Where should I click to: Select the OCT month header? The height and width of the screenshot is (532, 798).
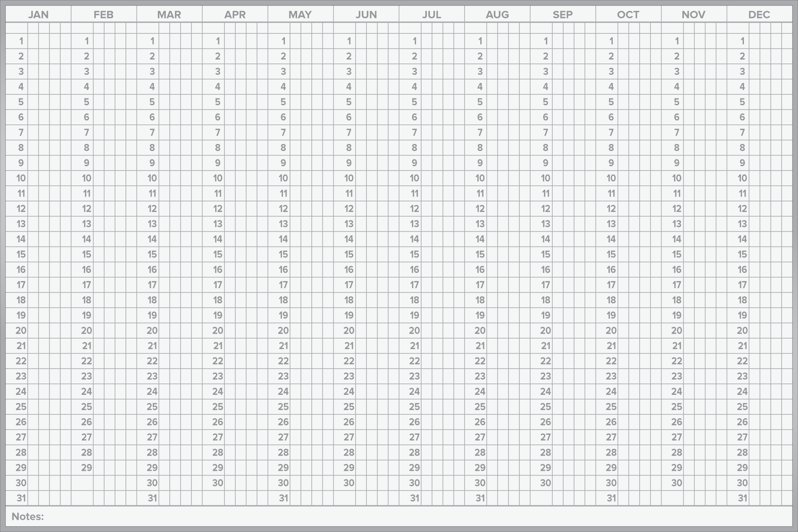(x=628, y=14)
